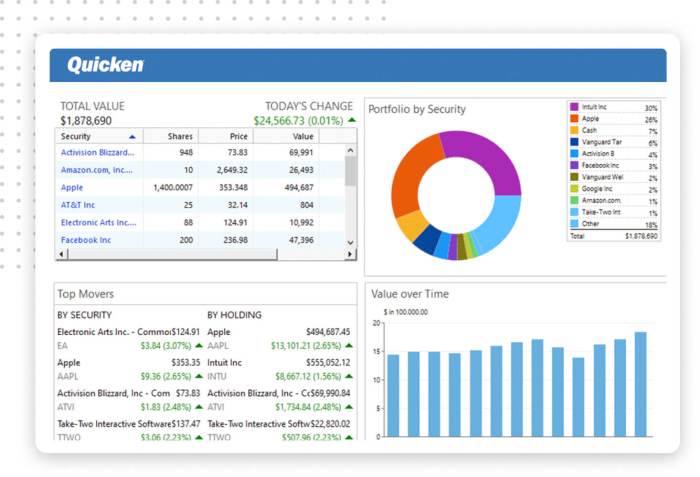Screen dimensions: 700x477
Task: Select Electronic Arts Inc. in By Security movers
Action: coord(114,332)
